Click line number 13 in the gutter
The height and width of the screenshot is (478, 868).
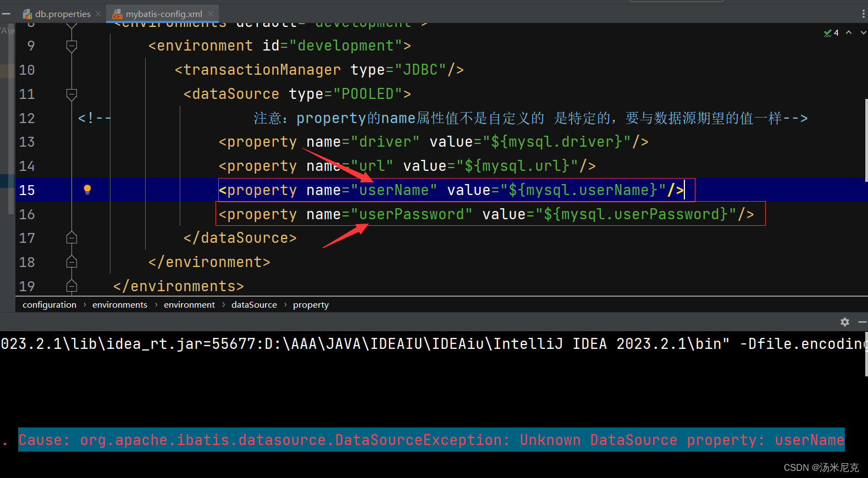pyautogui.click(x=27, y=142)
